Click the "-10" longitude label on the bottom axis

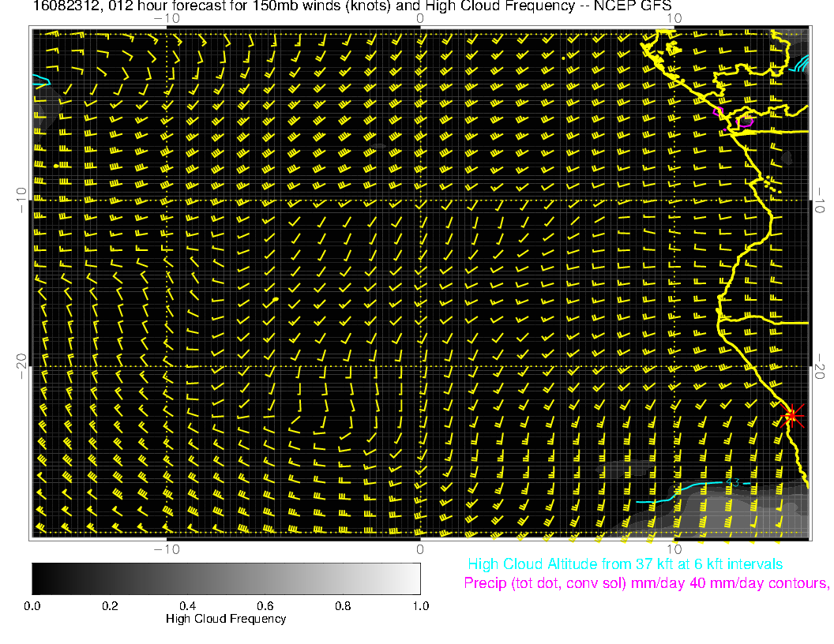tap(166, 549)
